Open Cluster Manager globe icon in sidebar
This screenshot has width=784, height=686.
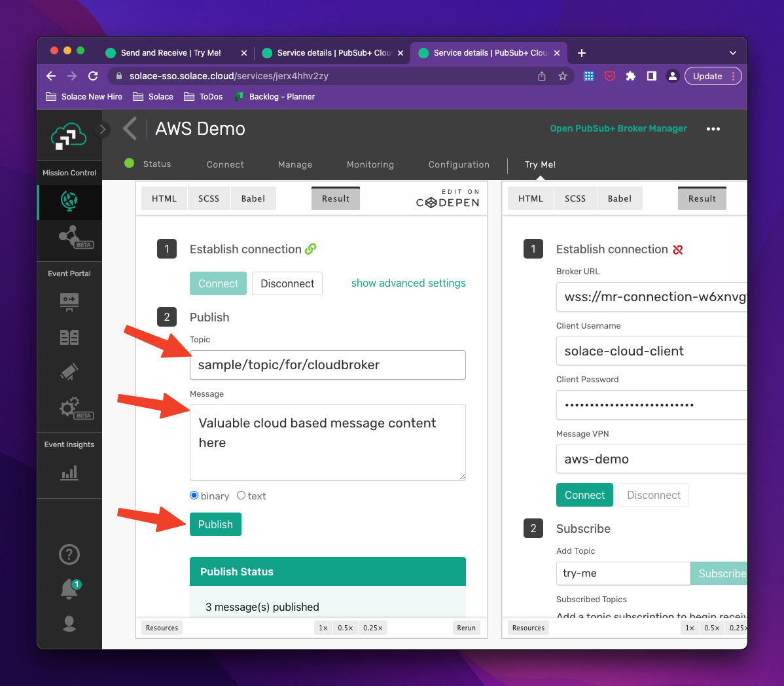click(69, 201)
